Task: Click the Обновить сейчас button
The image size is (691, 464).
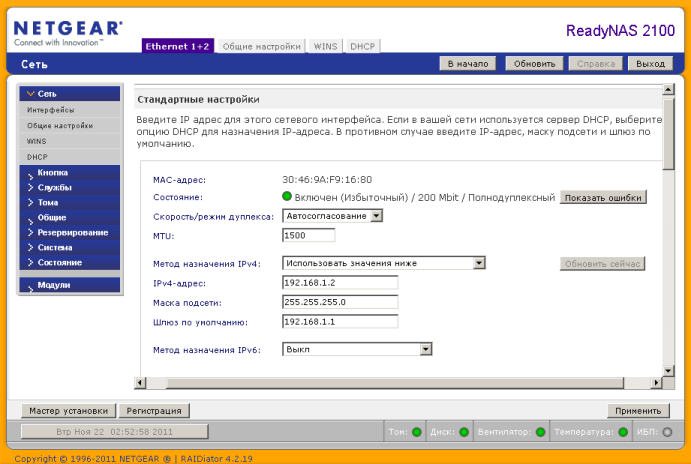Action: pos(602,264)
